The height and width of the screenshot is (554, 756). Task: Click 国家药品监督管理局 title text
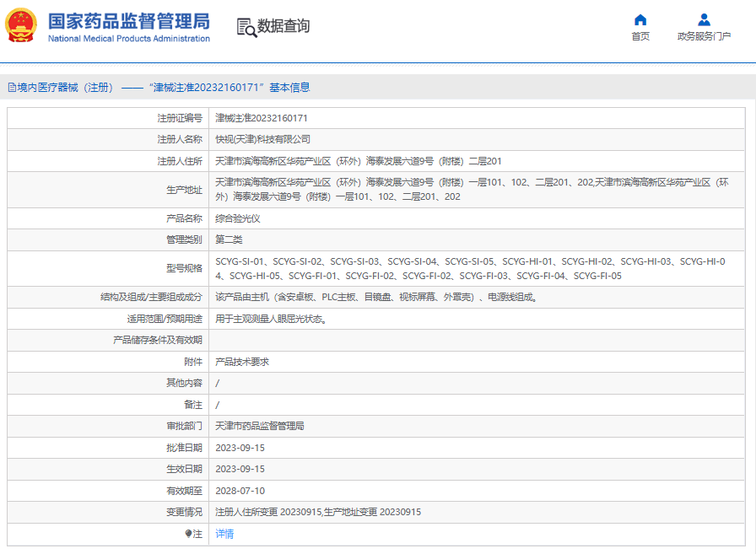[x=129, y=21]
